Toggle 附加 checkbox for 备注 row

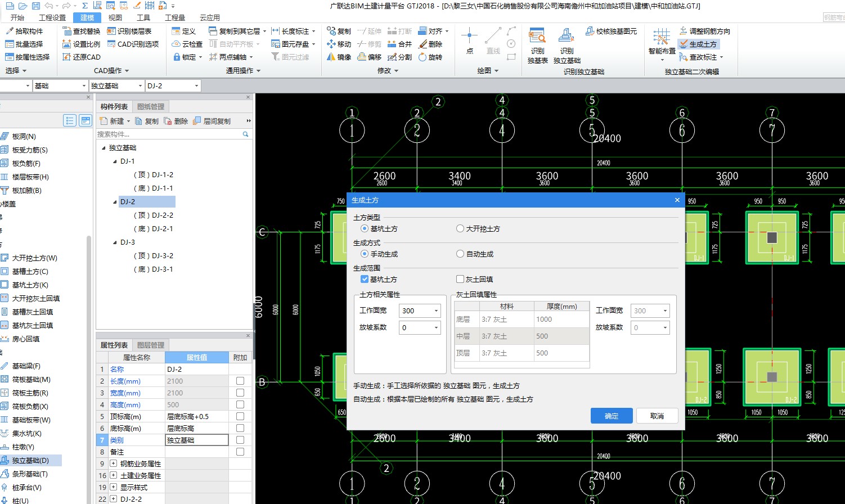click(x=240, y=452)
